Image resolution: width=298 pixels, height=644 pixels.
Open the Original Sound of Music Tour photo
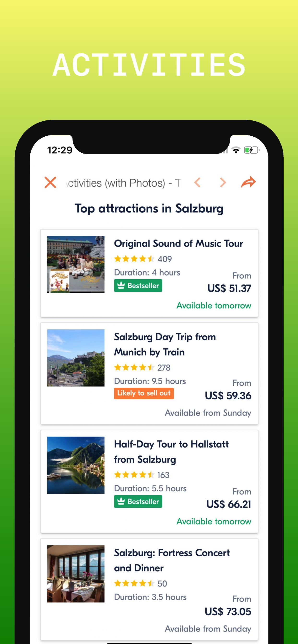[x=76, y=264]
